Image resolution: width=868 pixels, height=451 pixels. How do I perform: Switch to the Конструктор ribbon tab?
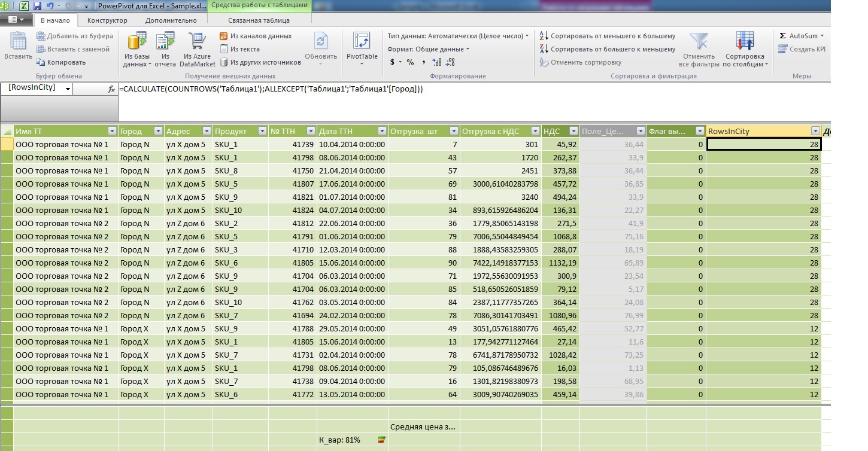point(107,20)
